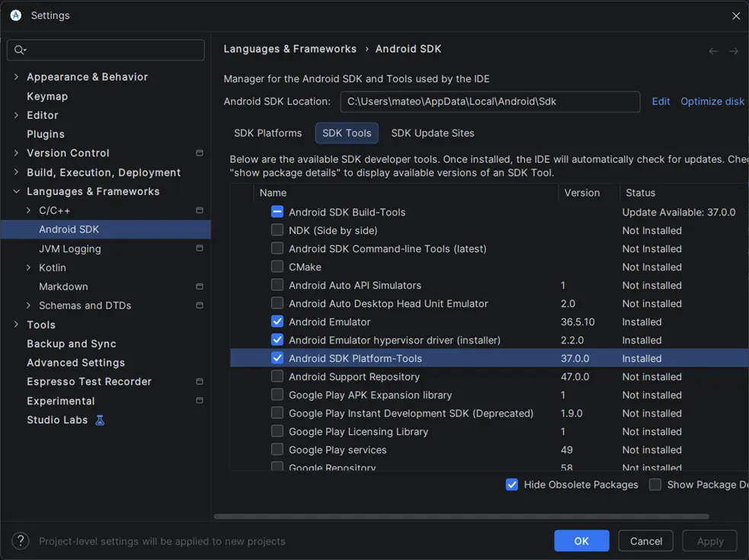Check Android Support Repository
749x560 pixels.
pyautogui.click(x=277, y=376)
